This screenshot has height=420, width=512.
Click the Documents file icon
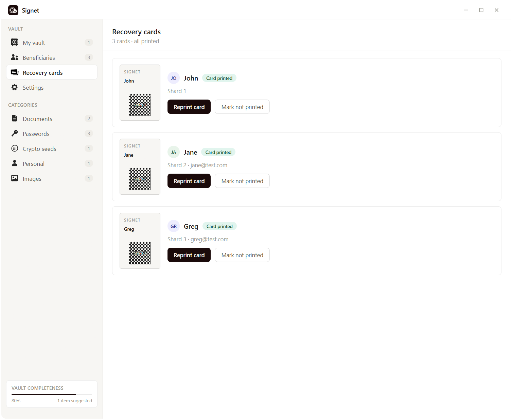coord(15,119)
